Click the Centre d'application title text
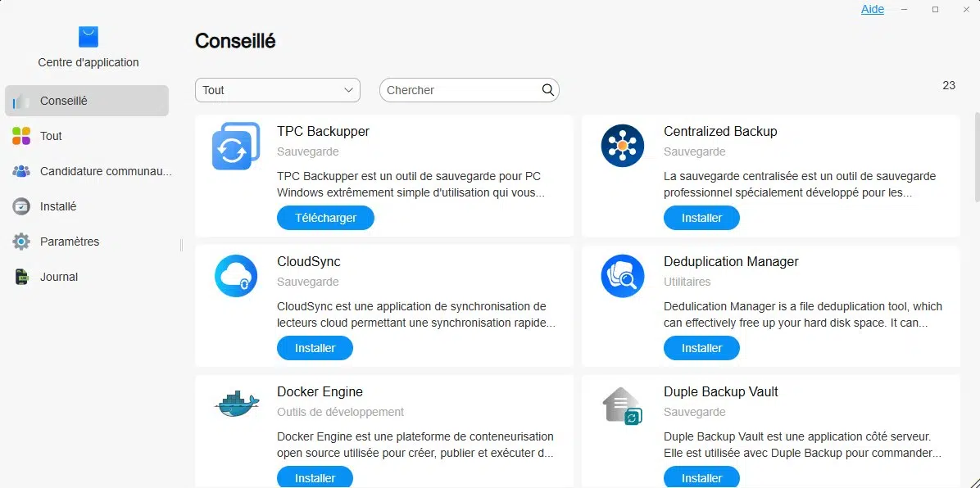The height and width of the screenshot is (488, 980). tap(88, 62)
